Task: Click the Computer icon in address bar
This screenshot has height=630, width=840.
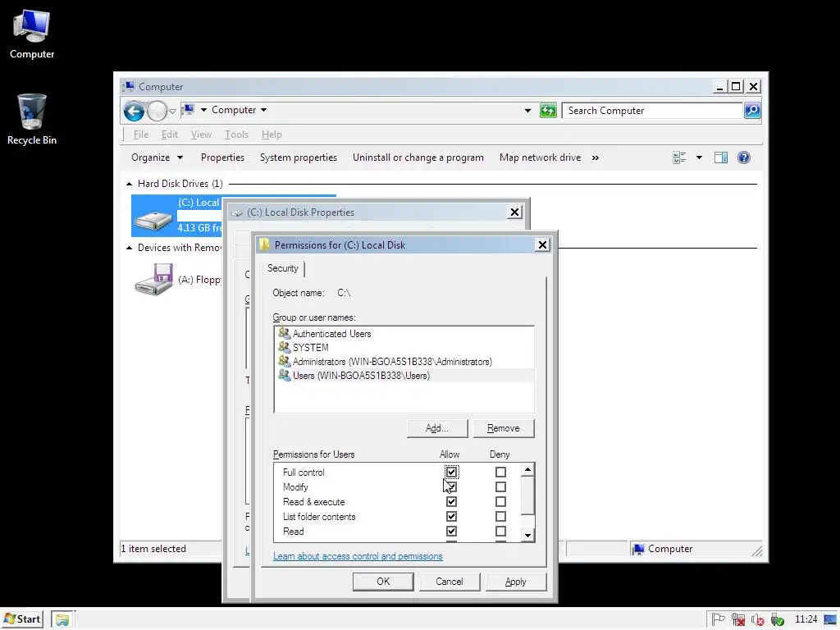Action: [189, 110]
